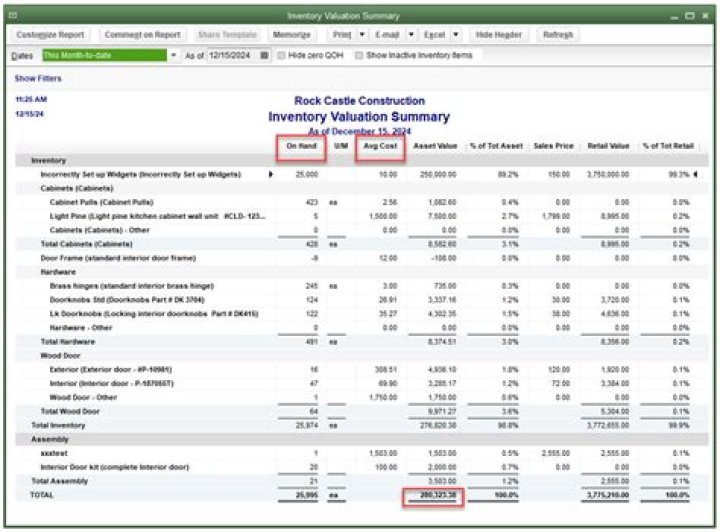Click the right arrow marker beside Incorrectly Set up Widgets
This screenshot has height=532, width=720.
270,174
